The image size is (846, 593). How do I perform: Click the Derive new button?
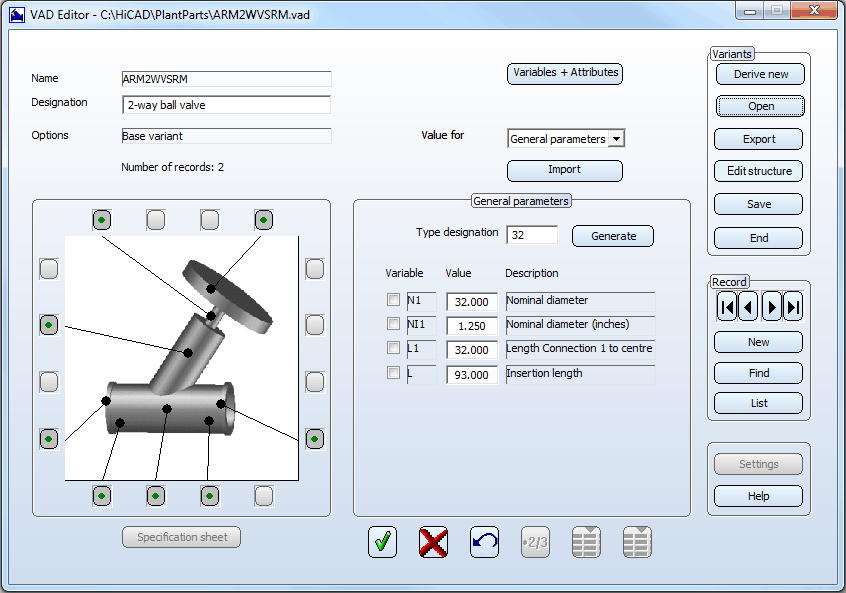[759, 74]
